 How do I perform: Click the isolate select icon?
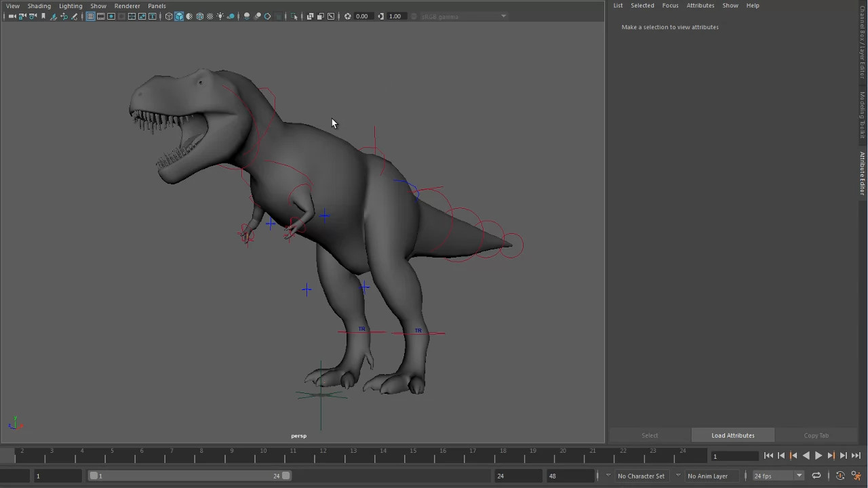pos(294,16)
